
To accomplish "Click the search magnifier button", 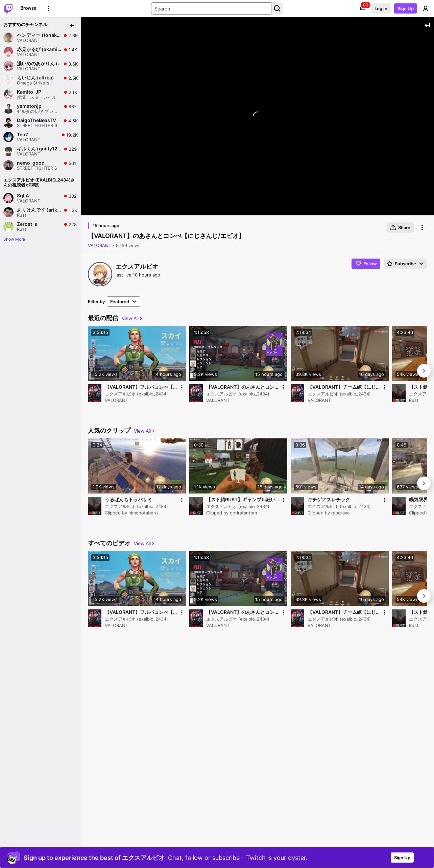I will (x=277, y=8).
